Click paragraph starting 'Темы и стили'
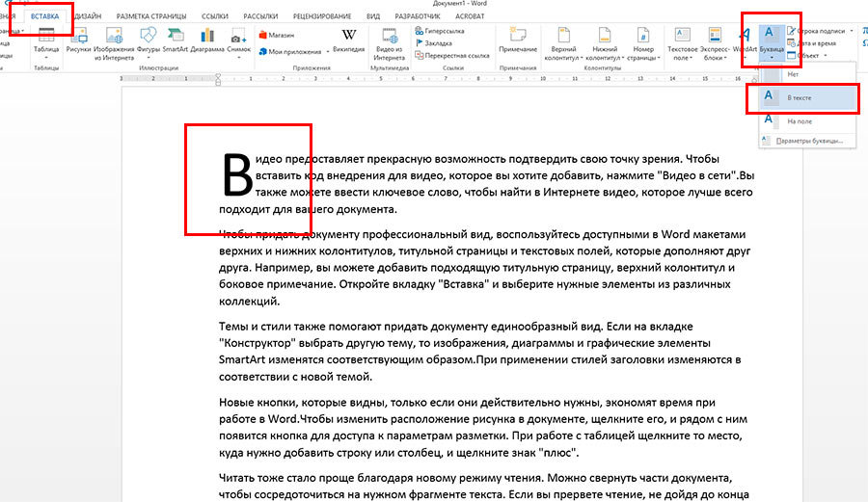868x502 pixels. (x=480, y=352)
